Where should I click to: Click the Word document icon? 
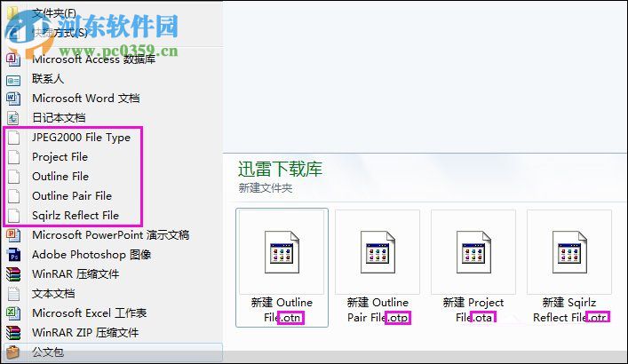click(12, 99)
